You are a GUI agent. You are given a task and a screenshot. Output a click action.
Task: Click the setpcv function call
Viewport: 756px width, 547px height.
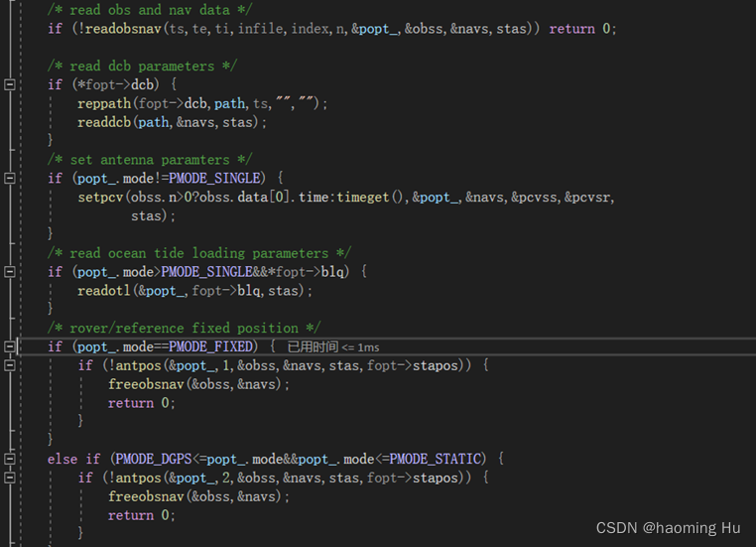101,198
